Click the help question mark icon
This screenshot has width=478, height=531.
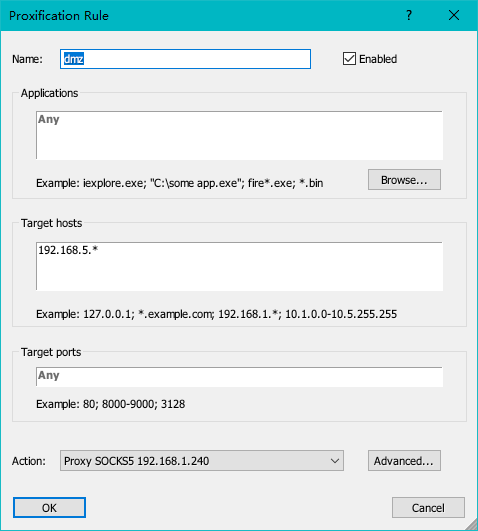click(409, 15)
